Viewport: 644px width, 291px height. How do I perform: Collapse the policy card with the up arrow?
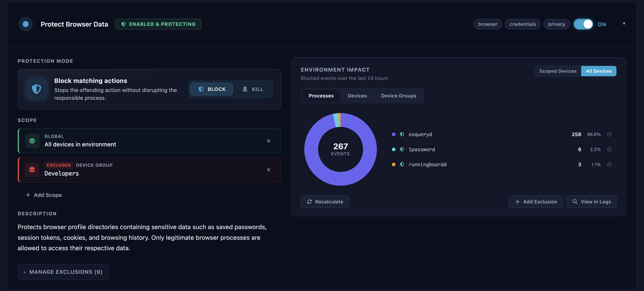coord(624,23)
